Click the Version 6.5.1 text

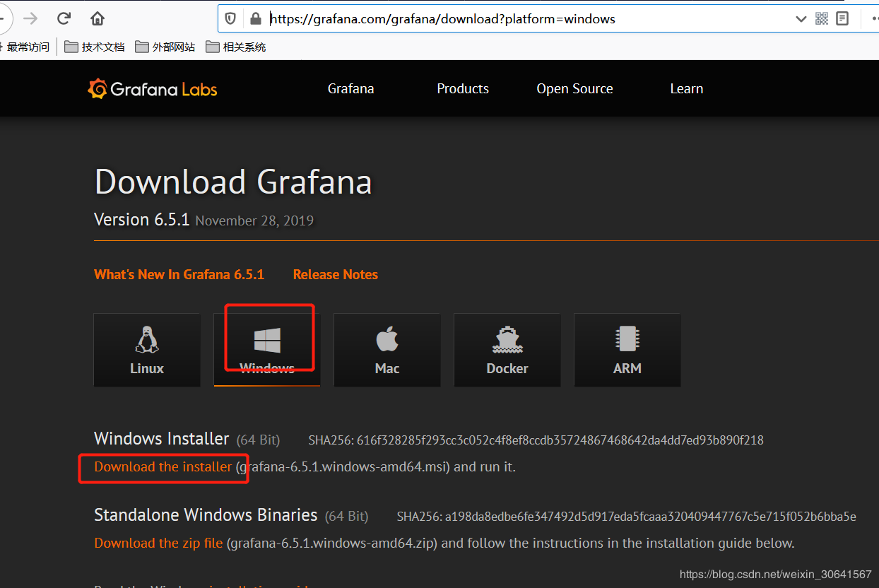coord(142,220)
